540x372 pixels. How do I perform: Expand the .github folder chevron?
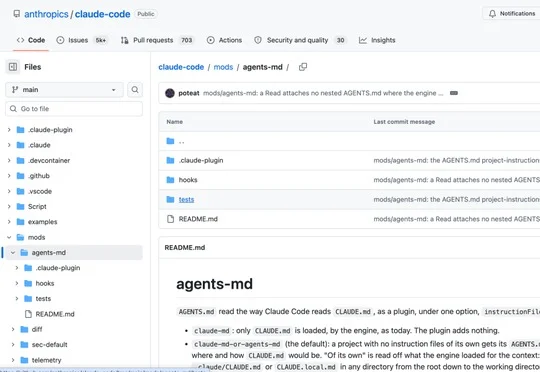(9, 176)
